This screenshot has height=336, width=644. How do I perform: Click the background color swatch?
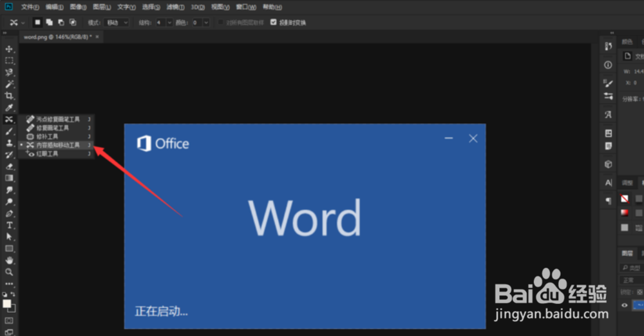click(x=13, y=309)
